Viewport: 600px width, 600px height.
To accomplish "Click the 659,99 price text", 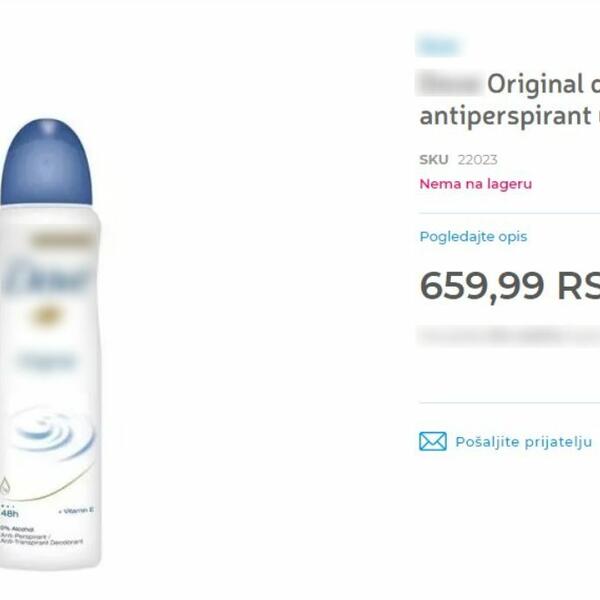I will click(x=482, y=286).
